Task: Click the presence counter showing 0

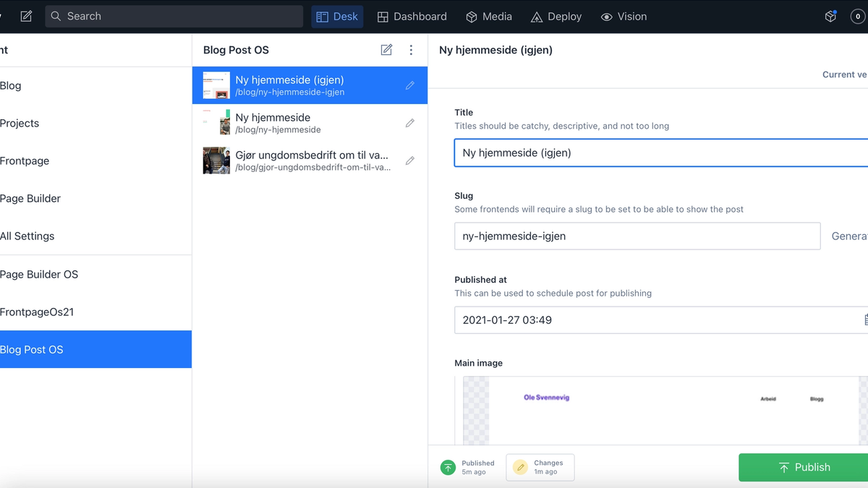Action: pos(858,16)
